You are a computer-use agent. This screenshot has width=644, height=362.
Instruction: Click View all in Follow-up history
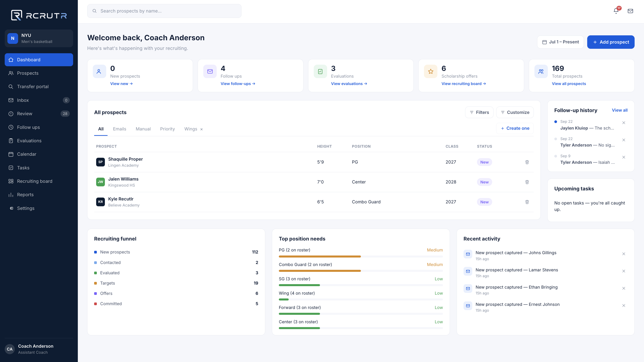620,110
